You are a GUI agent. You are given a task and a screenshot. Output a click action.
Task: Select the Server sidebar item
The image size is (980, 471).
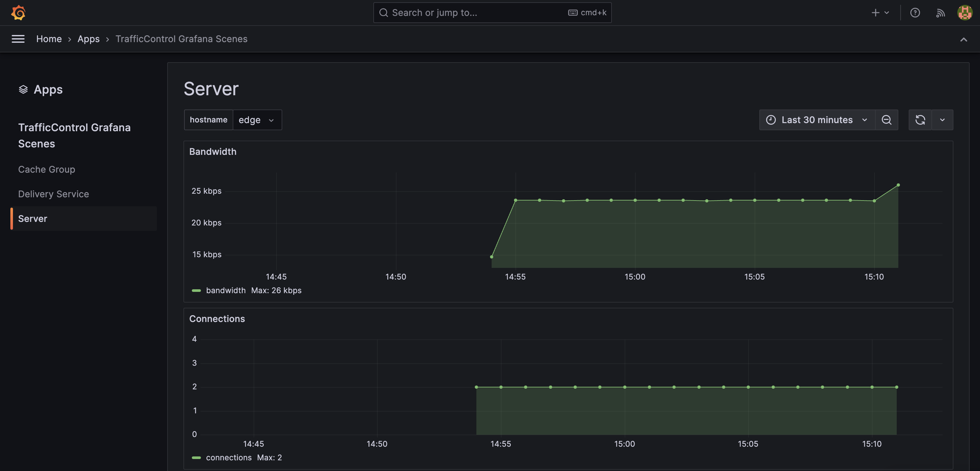click(x=84, y=219)
